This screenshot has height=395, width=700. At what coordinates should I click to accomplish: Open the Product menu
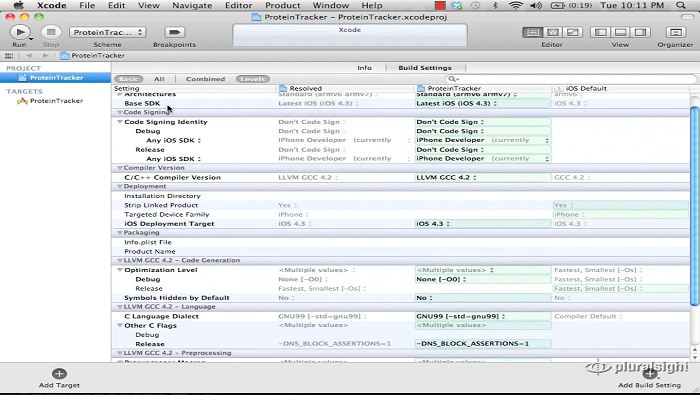283,5
